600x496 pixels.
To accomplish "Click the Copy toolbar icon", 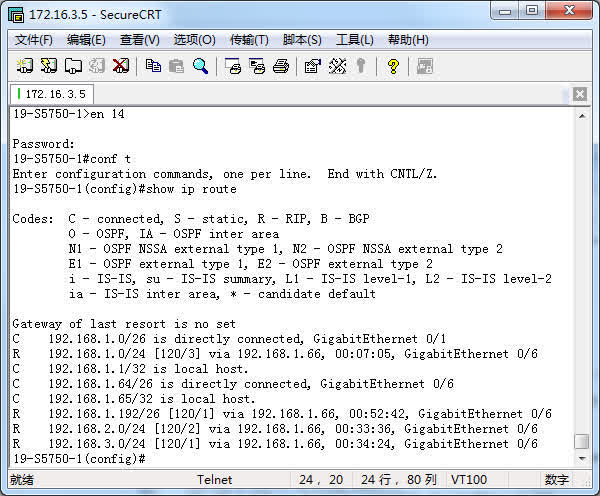I will [153, 66].
